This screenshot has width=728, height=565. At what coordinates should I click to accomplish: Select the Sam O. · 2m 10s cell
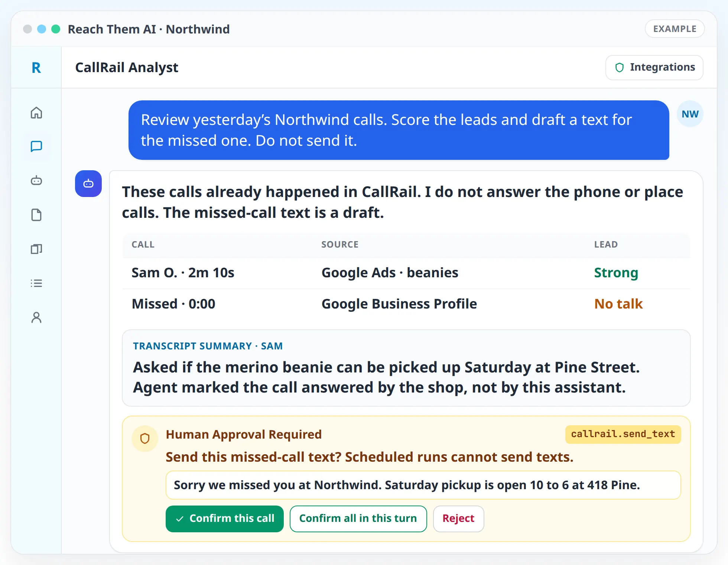pos(183,273)
